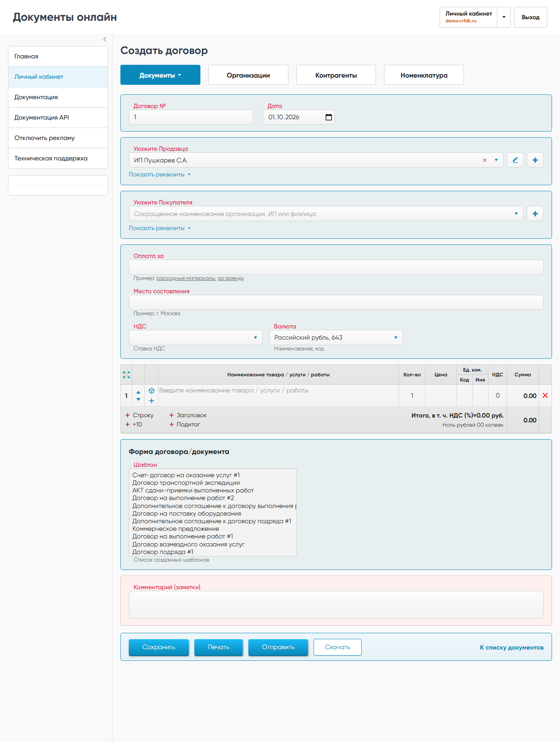Focus the Оплата за input field
The image size is (560, 742).
click(336, 267)
